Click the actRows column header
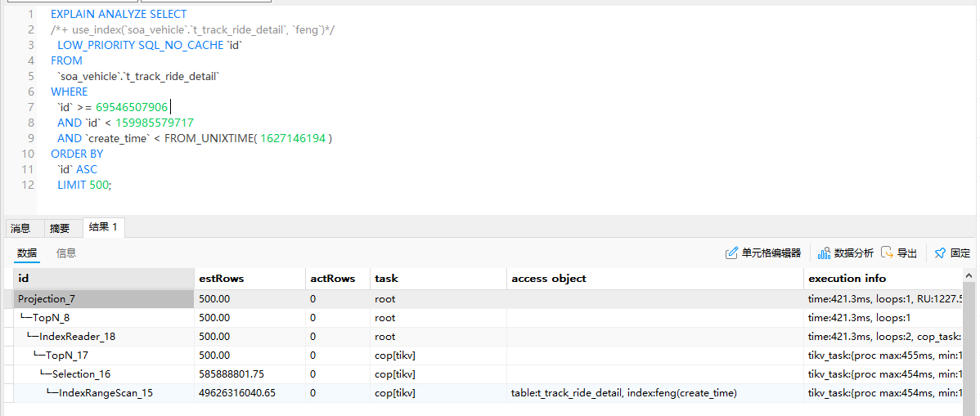980x416 pixels. (x=333, y=279)
